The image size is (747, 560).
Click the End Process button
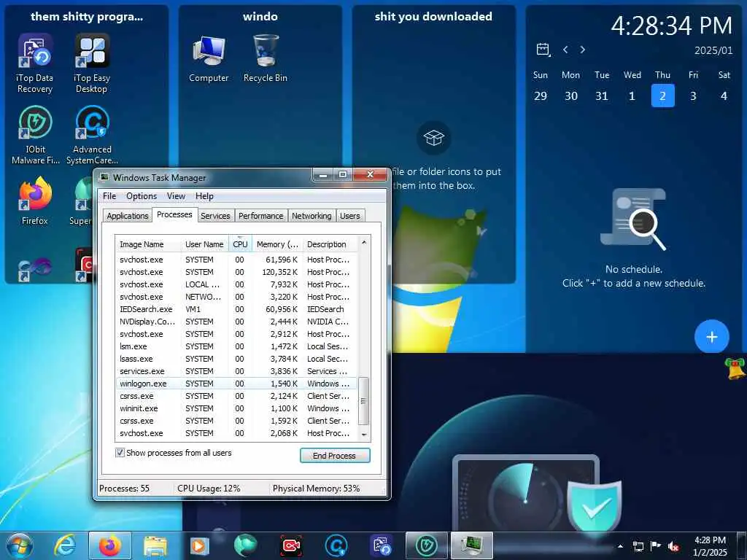334,456
